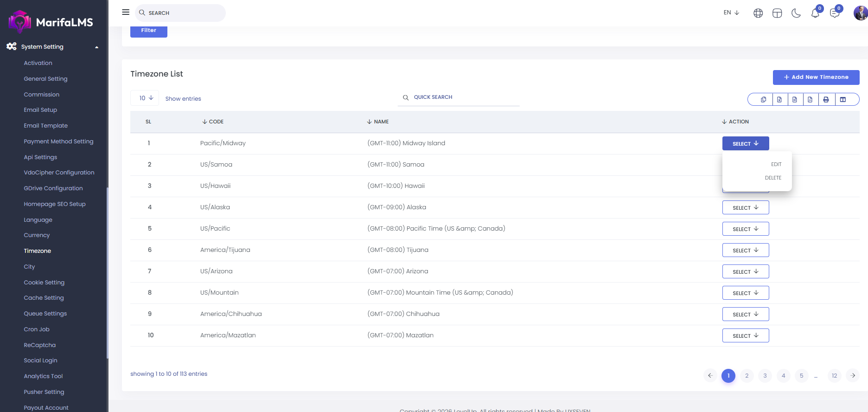
Task: Open the chat messages icon
Action: [x=835, y=13]
